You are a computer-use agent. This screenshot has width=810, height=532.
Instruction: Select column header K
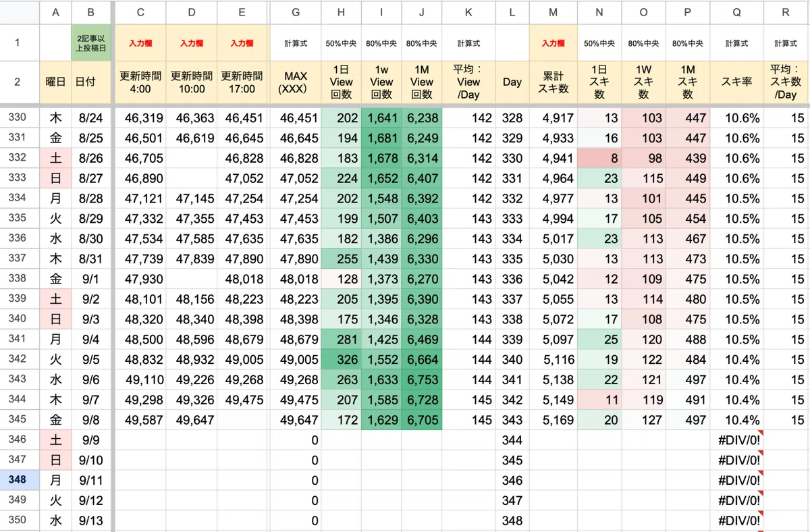(468, 11)
